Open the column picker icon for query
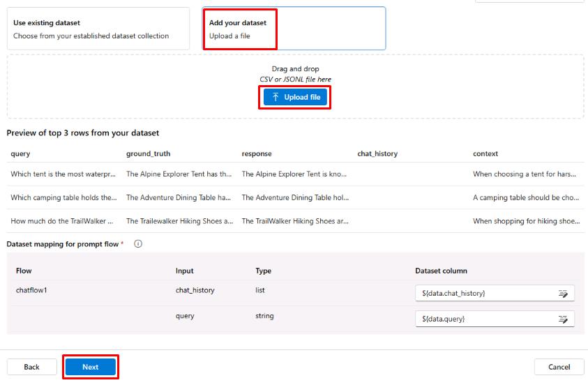 [x=563, y=319]
